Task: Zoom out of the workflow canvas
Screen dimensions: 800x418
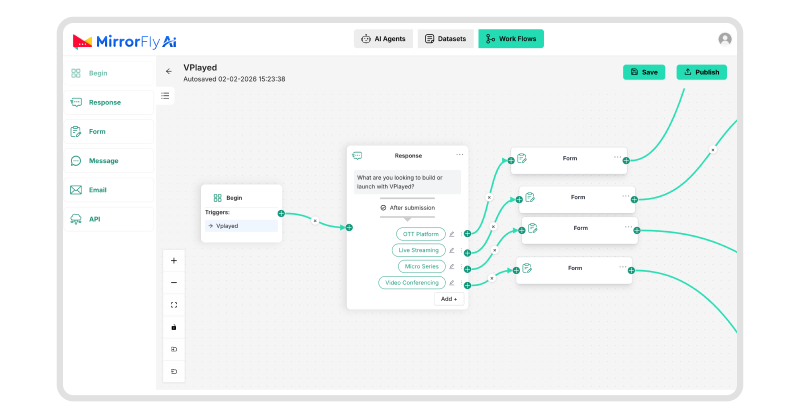Action: click(x=174, y=283)
